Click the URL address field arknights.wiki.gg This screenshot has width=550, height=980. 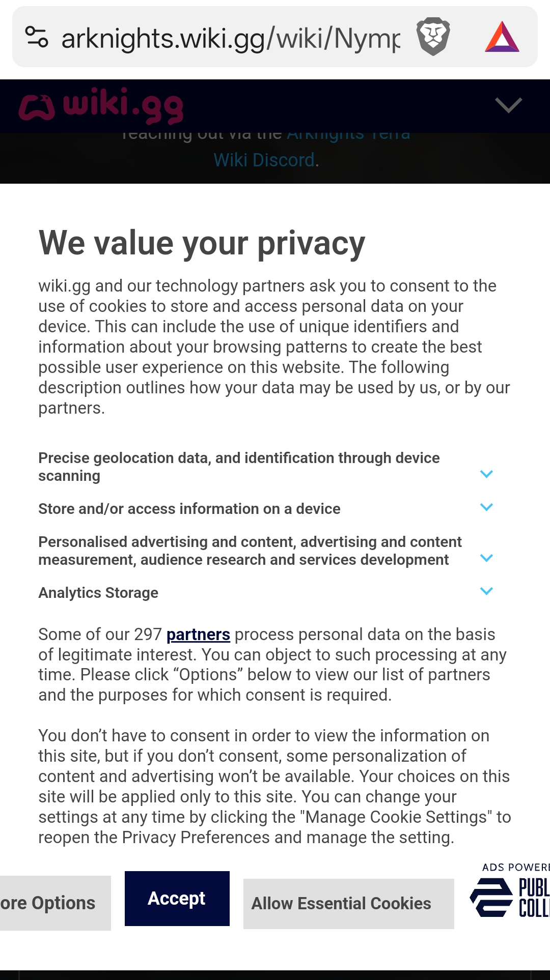coord(230,38)
